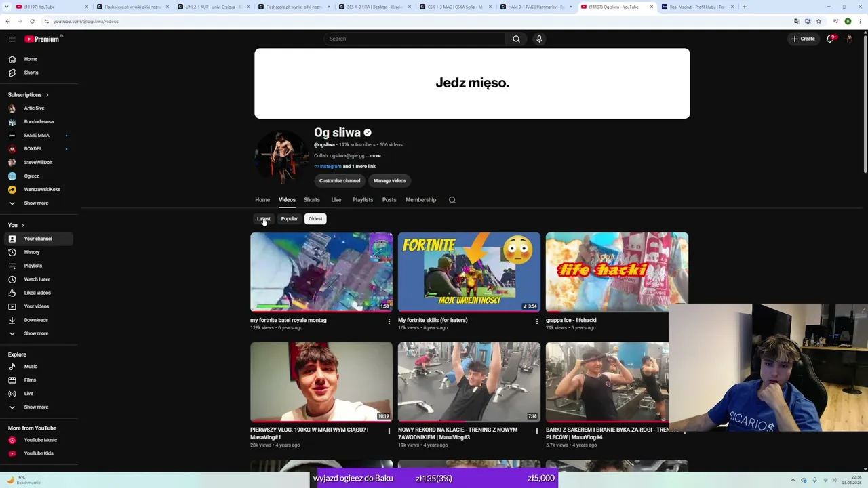This screenshot has height=488, width=868.
Task: Expand the channel description with '...more'
Action: point(374,156)
